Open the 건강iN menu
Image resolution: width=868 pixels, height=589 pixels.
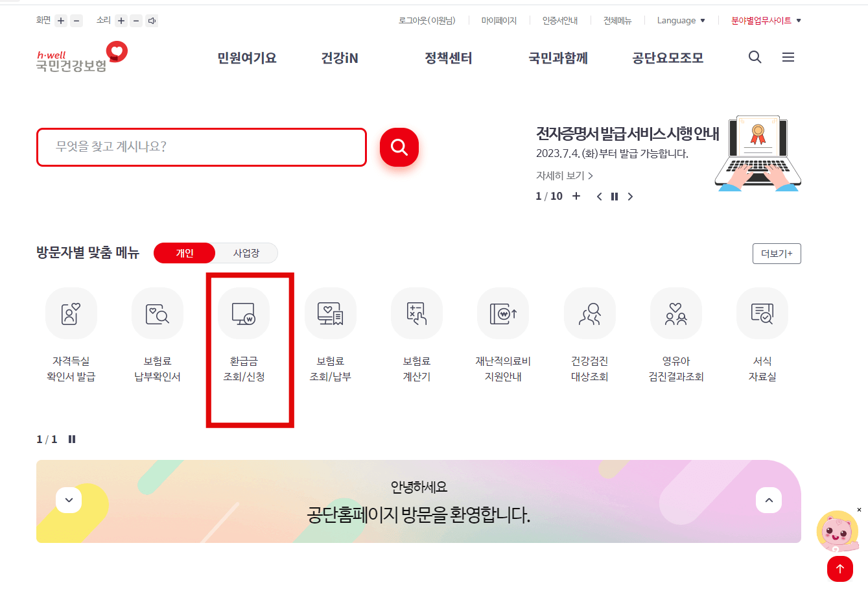tap(339, 58)
